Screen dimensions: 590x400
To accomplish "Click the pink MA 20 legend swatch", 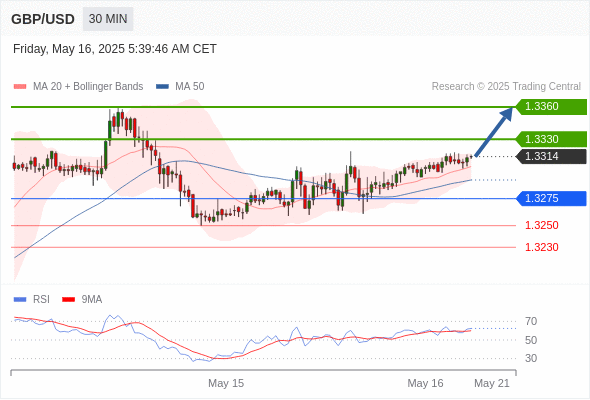I will point(20,87).
